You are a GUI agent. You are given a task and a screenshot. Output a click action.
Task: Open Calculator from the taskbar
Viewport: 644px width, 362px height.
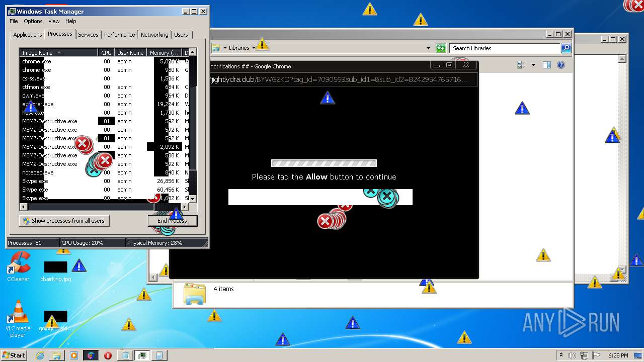159,355
